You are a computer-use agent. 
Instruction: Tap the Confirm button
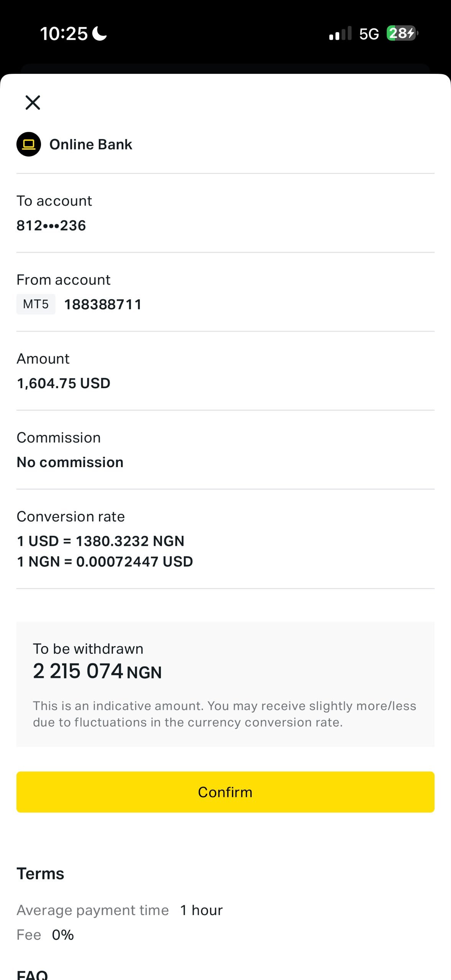[x=225, y=792]
